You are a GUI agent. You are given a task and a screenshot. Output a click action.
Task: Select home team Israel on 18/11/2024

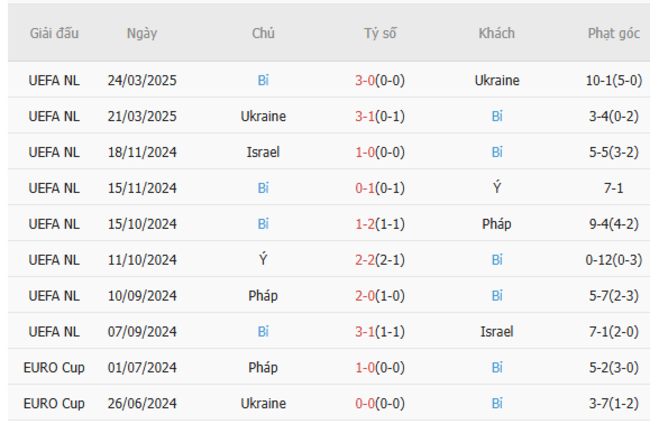point(263,152)
